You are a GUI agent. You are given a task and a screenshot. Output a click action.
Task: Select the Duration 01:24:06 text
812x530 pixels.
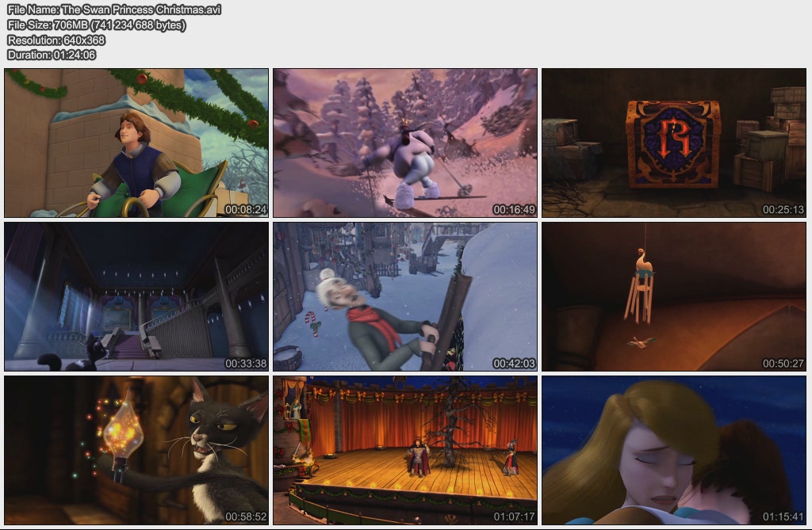pyautogui.click(x=52, y=55)
